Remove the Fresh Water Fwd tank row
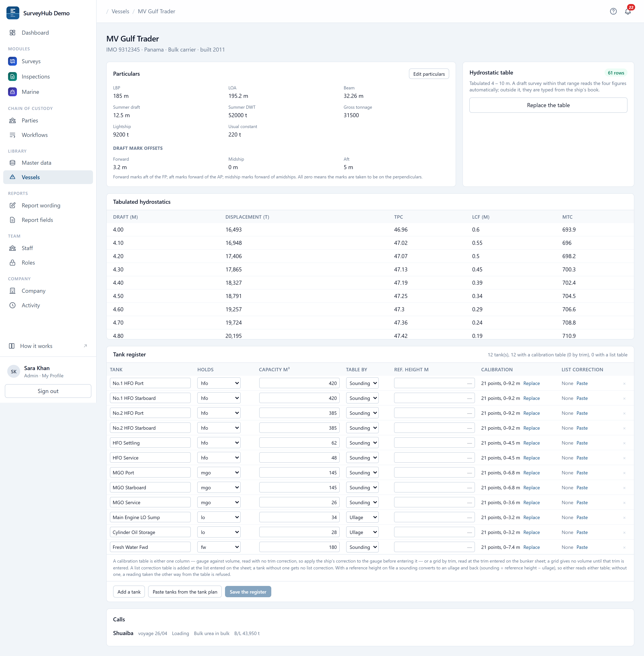This screenshot has width=644, height=656. tap(624, 547)
